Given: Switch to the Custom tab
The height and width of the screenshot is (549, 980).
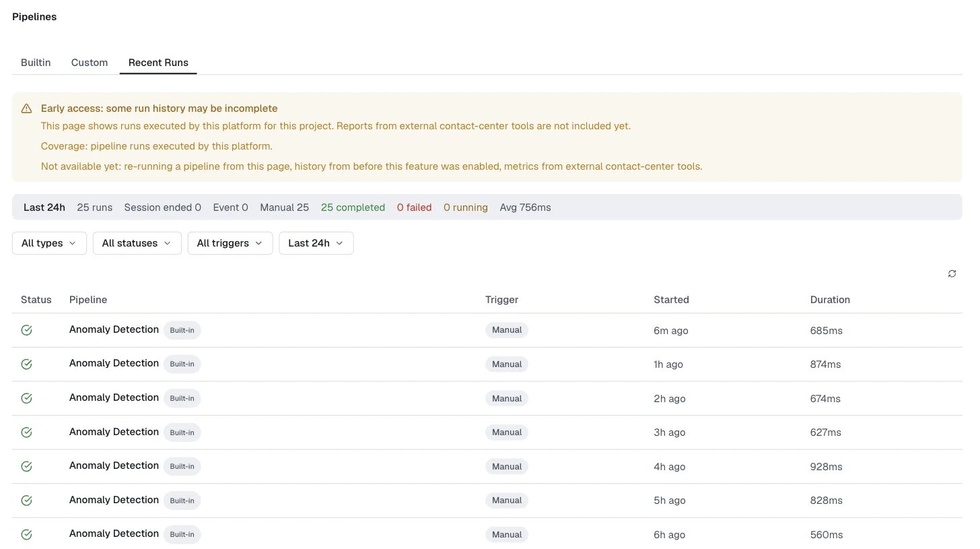Looking at the screenshot, I should [x=90, y=62].
